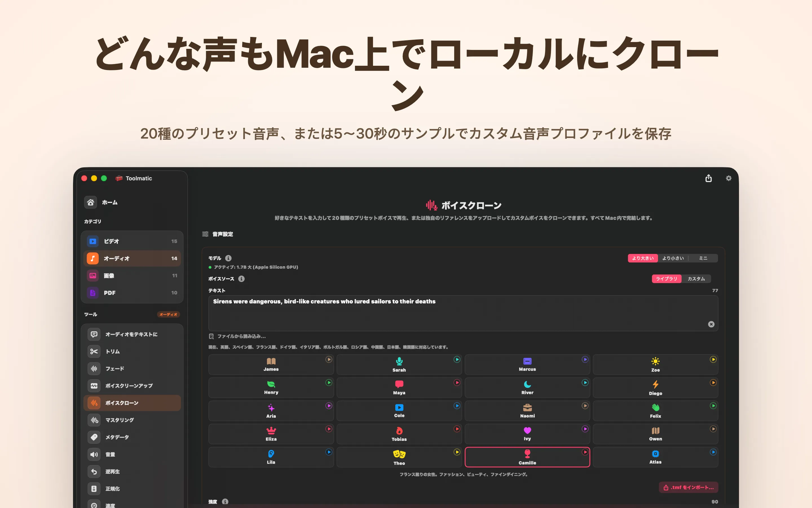Play preview of Camille voice
The height and width of the screenshot is (508, 812).
pos(585,452)
